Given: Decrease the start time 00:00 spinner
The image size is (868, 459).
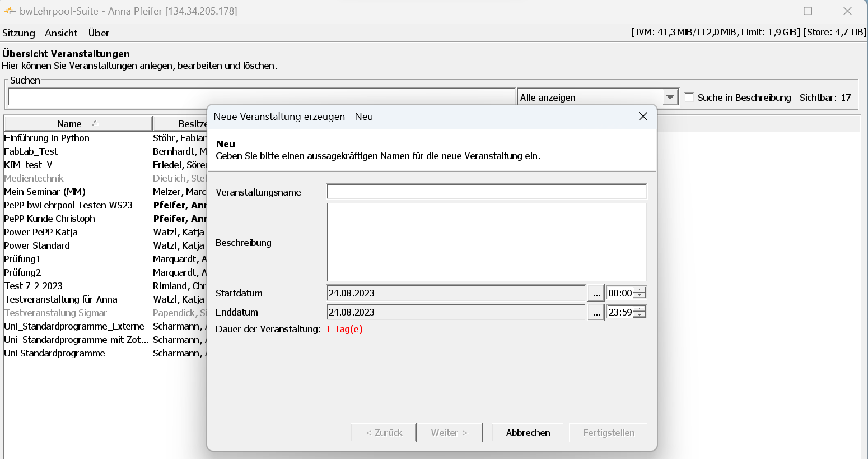Looking at the screenshot, I should pyautogui.click(x=640, y=296).
